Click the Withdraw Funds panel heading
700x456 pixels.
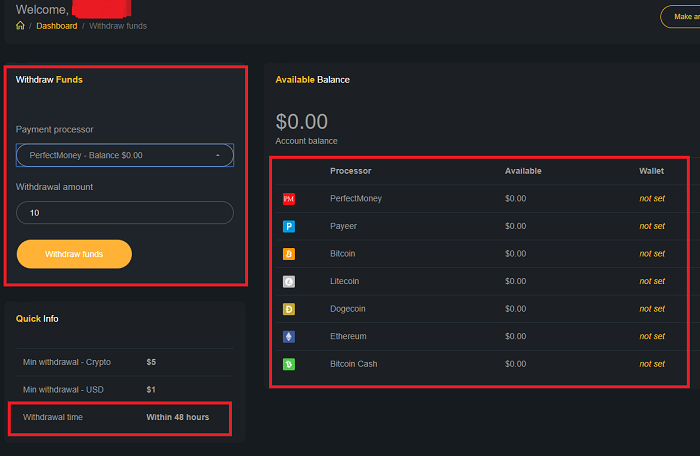(x=49, y=80)
